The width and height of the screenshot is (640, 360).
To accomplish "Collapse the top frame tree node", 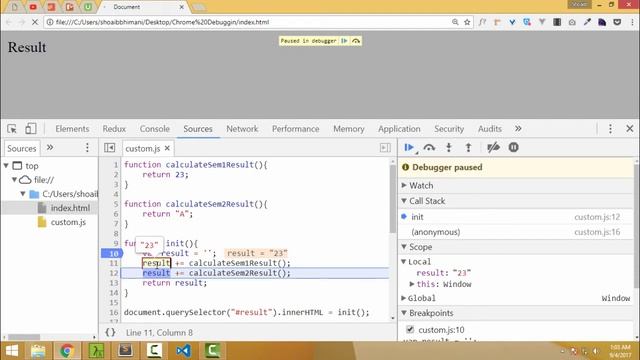I will 6,166.
